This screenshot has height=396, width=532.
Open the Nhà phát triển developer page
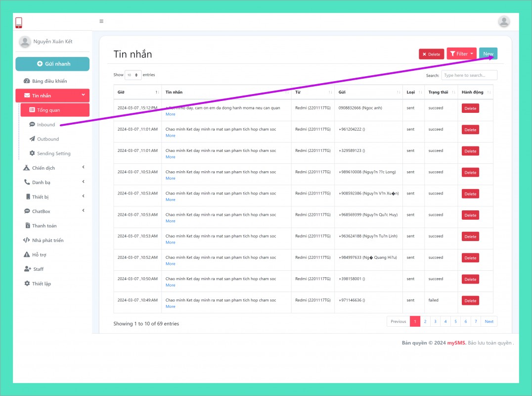47,241
